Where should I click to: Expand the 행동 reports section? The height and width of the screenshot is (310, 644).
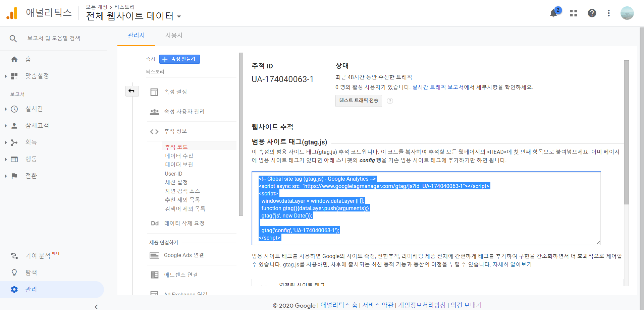pyautogui.click(x=6, y=159)
